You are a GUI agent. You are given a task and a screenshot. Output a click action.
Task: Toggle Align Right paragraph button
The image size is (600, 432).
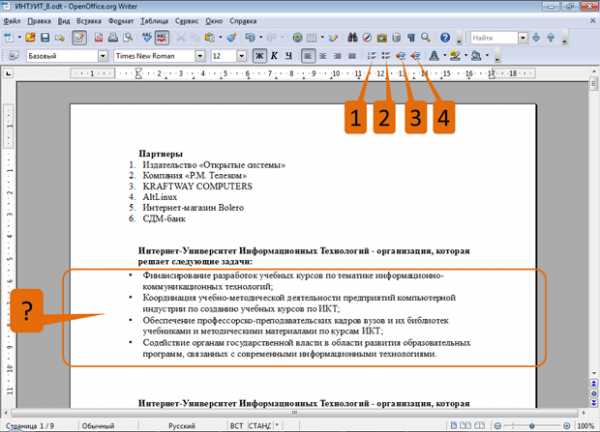click(338, 56)
